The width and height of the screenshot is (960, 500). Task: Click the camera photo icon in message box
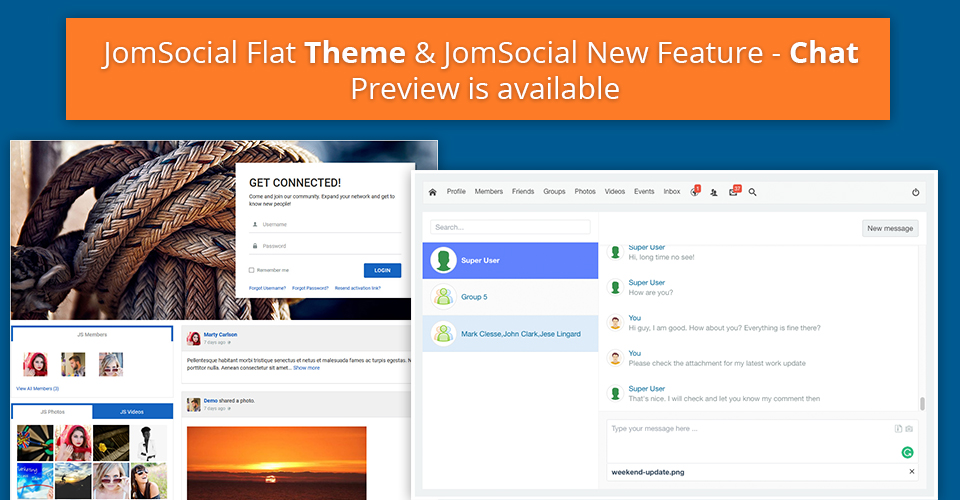909,428
